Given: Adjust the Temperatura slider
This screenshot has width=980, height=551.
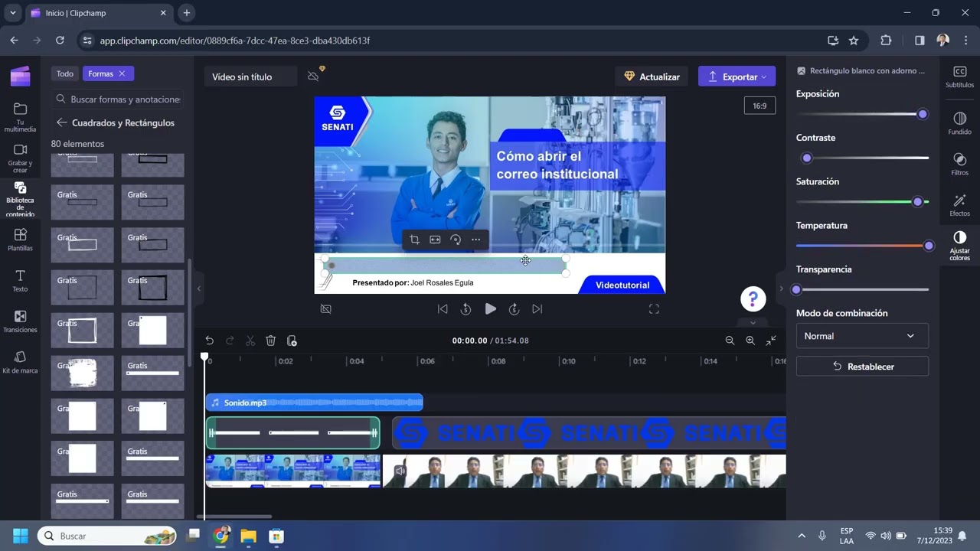Looking at the screenshot, I should 862,246.
